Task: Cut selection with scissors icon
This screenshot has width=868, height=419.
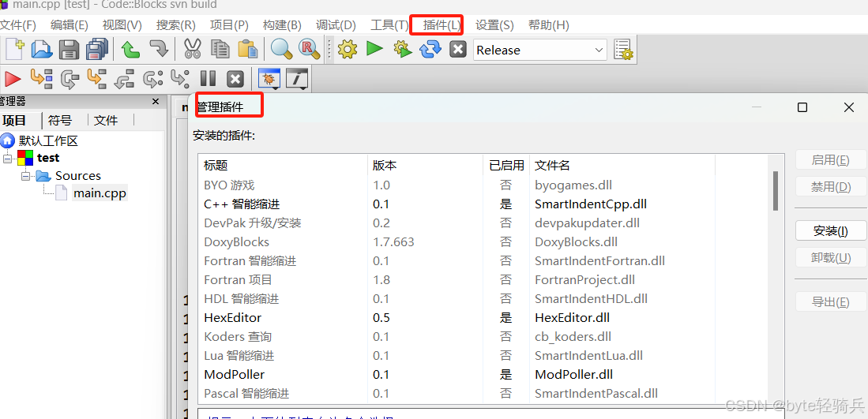Action: tap(192, 50)
